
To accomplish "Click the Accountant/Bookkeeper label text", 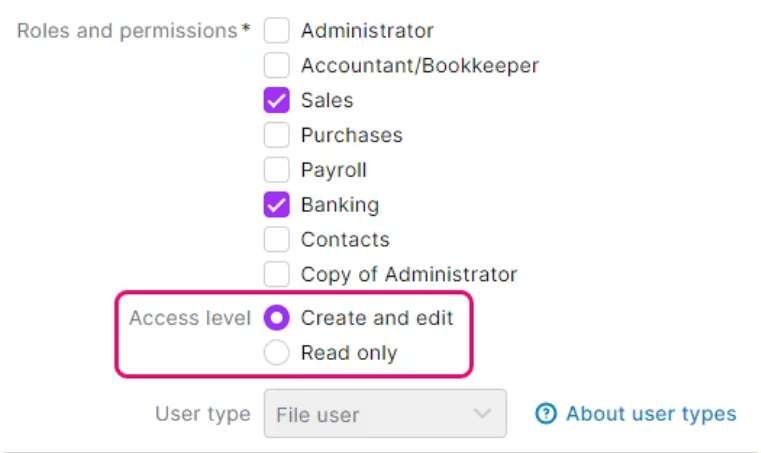I will (419, 66).
